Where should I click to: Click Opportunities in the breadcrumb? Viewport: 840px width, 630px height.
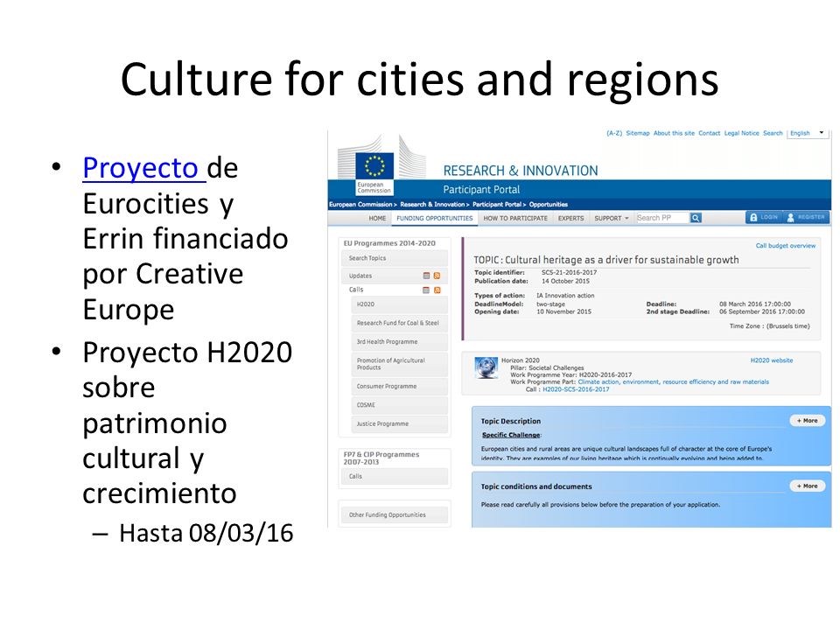click(549, 205)
